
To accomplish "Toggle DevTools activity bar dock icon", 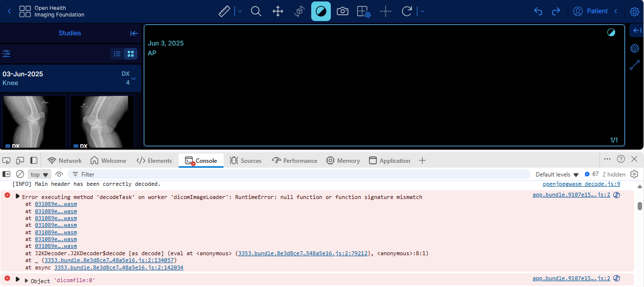I will point(34,160).
